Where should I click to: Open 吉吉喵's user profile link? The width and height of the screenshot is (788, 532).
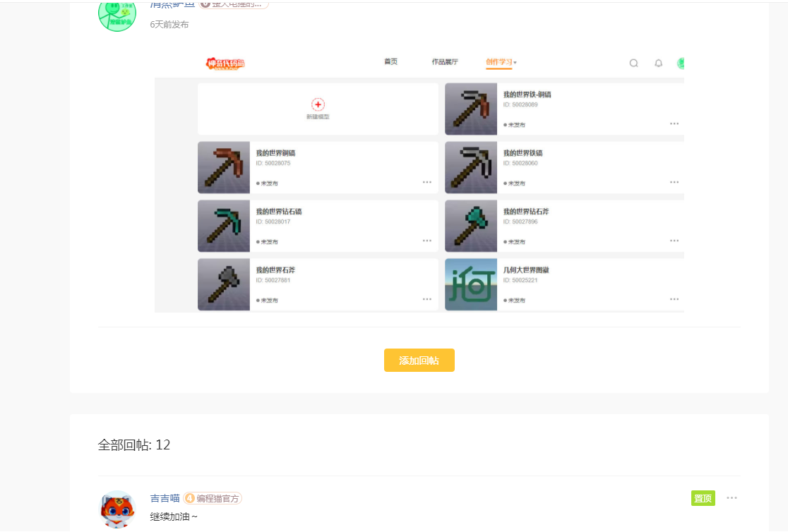(165, 498)
